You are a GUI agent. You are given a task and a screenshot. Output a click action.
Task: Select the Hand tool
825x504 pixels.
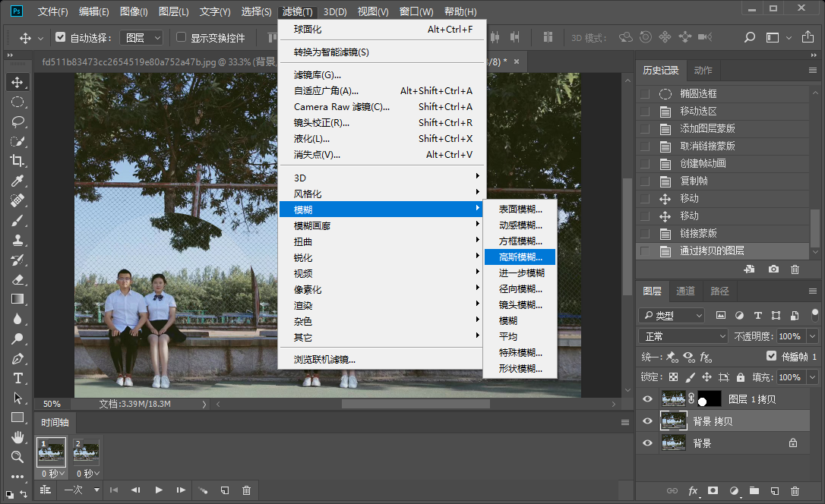tap(17, 437)
